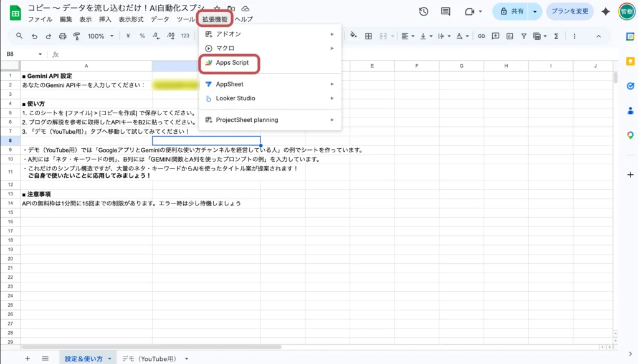Collapse the toolbar with the chevron
638x364 pixels.
[x=599, y=36]
